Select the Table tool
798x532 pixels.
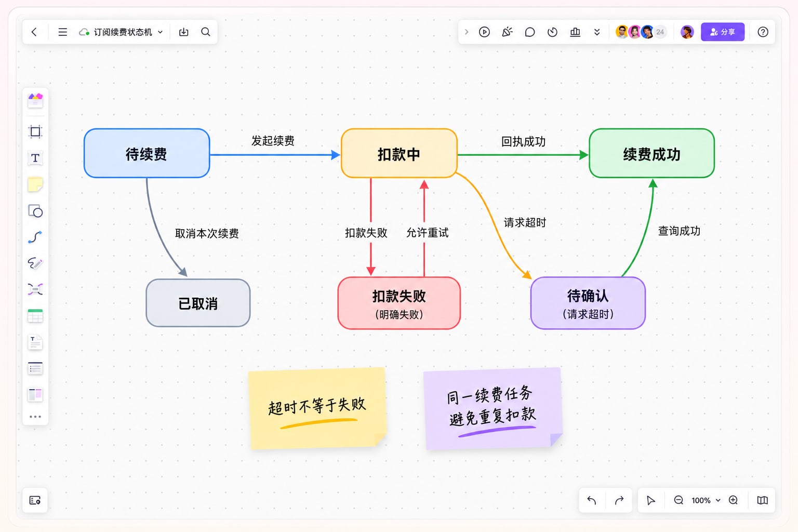click(35, 316)
